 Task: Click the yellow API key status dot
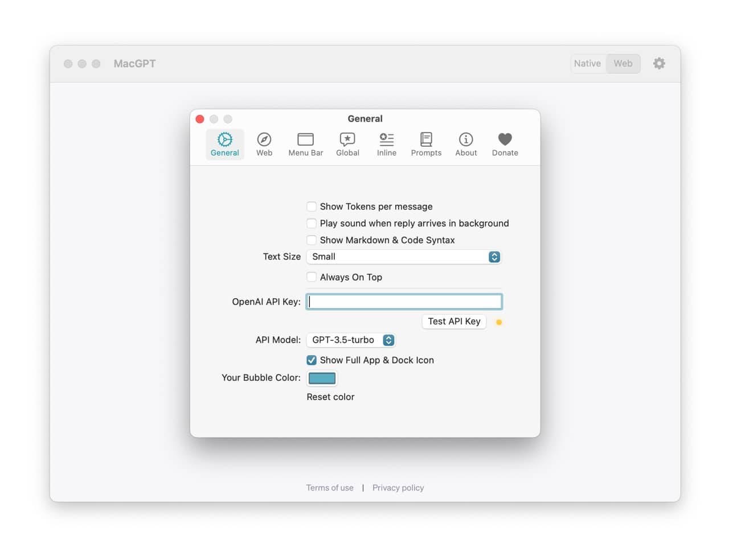pyautogui.click(x=499, y=322)
